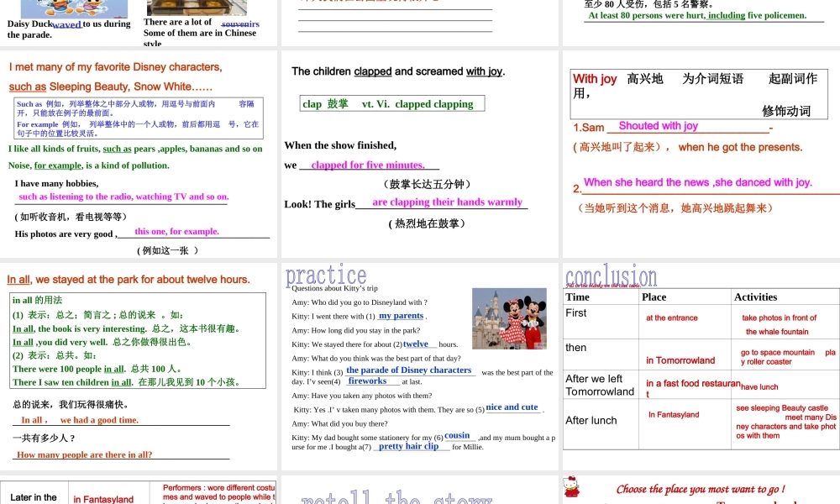The width and height of the screenshot is (840, 504).
Task: Click the 'First' row label
Action: tap(576, 312)
